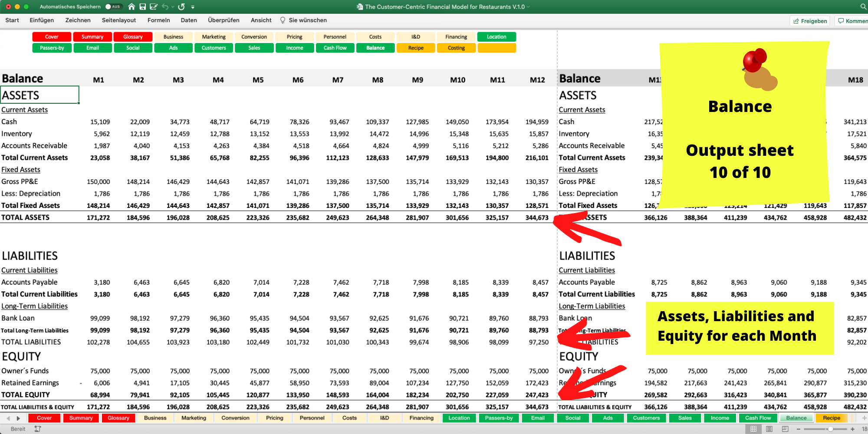Click the Kommentare button at top right
Viewport: 868px width, 434px height.
852,21
